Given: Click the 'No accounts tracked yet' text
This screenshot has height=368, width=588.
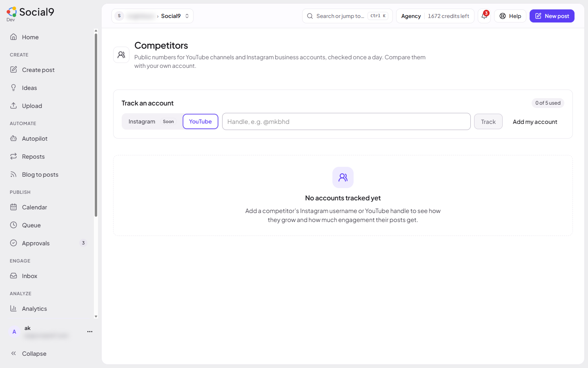Looking at the screenshot, I should (x=343, y=198).
